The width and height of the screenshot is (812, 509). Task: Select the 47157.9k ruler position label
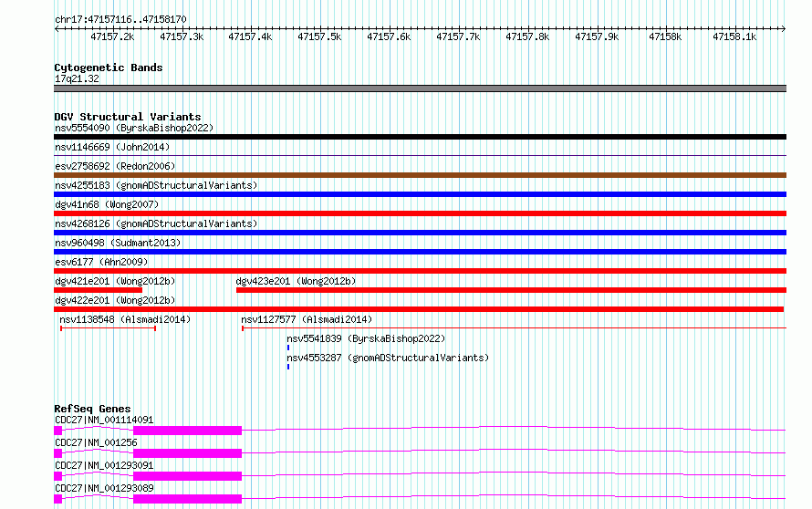coord(597,36)
